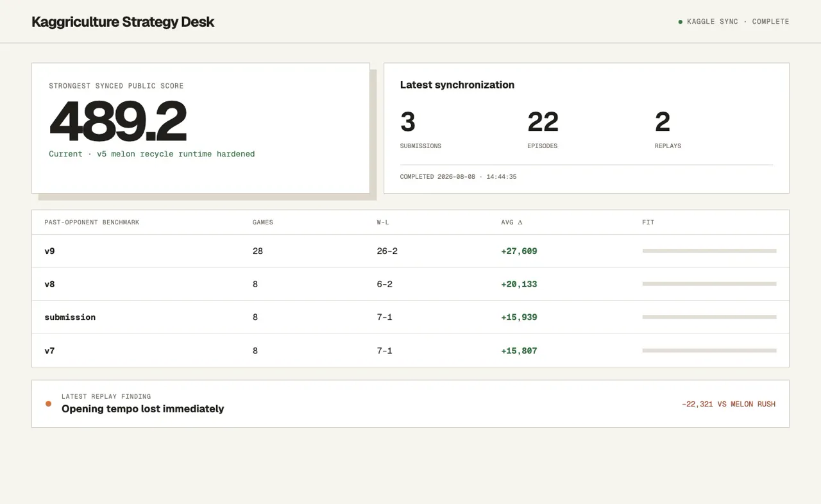Click the 3 submissions count
This screenshot has height=504, width=821.
(408, 122)
